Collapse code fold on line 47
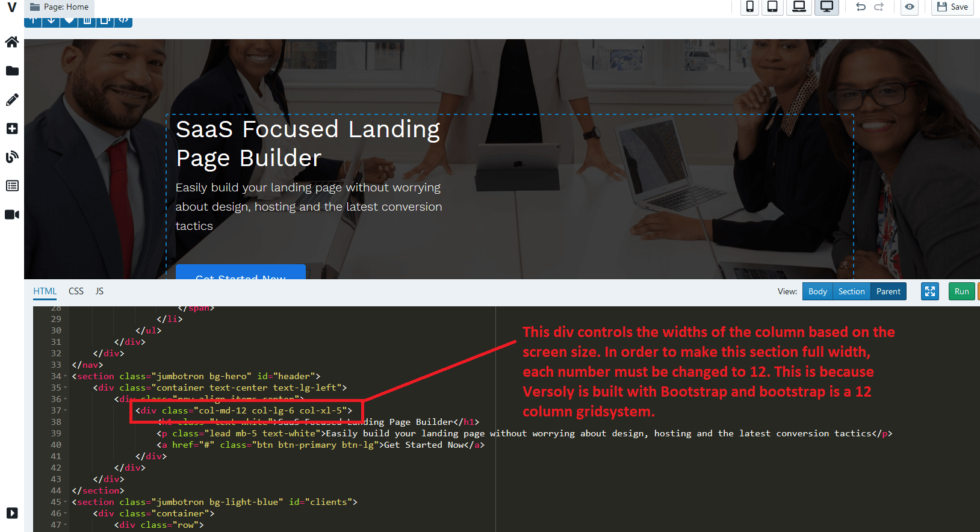Screen dimensions: 980x532 pyautogui.click(x=65, y=525)
